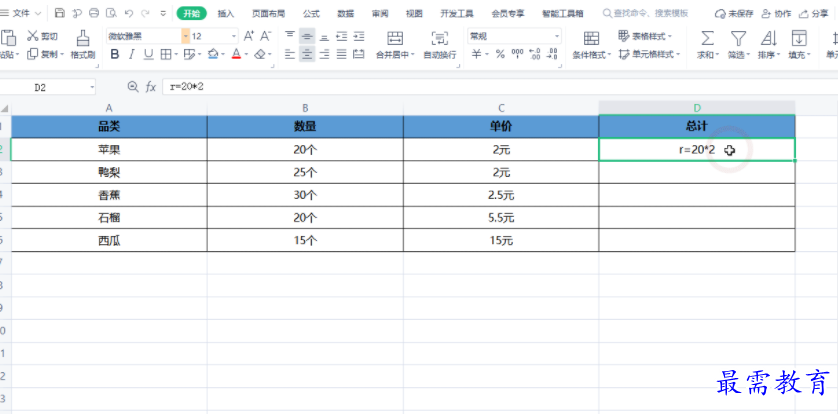Click the fx insert function icon
This screenshot has height=414, width=838.
click(151, 87)
